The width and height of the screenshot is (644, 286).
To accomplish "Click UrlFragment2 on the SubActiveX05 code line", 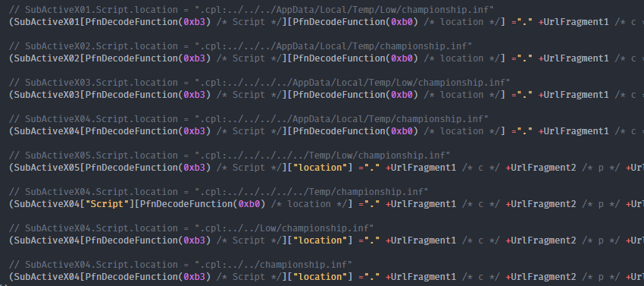I will coord(543,168).
